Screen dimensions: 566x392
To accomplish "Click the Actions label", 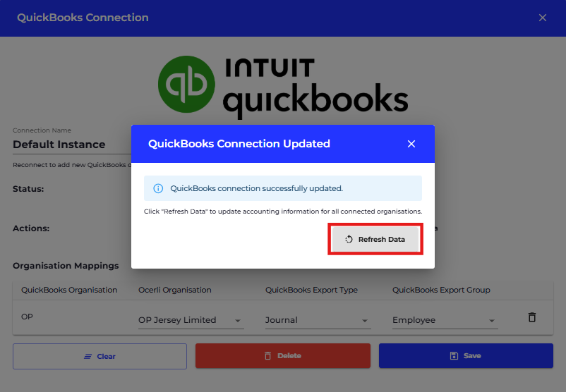I will 31,228.
